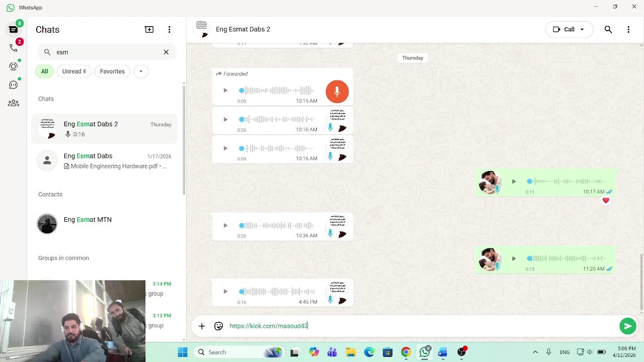
Task: Open the Eng Esmat Dabs chat from 1/17/2026
Action: pos(105,161)
